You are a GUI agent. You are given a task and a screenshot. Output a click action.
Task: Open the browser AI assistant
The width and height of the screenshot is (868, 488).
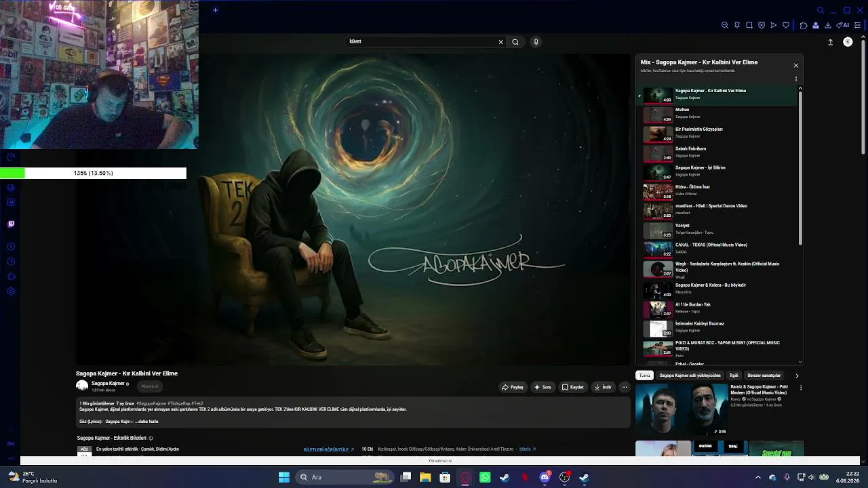843,25
